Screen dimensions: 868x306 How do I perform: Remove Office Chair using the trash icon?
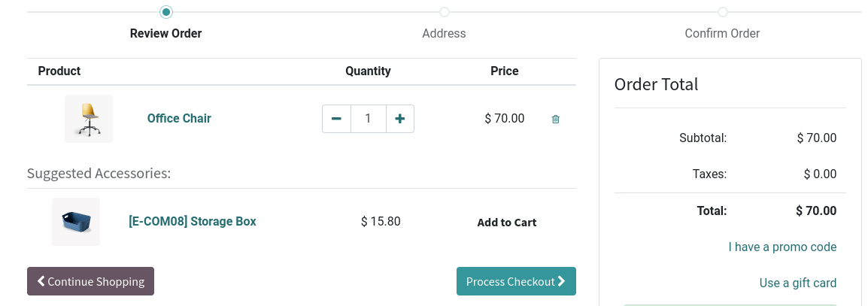click(555, 119)
